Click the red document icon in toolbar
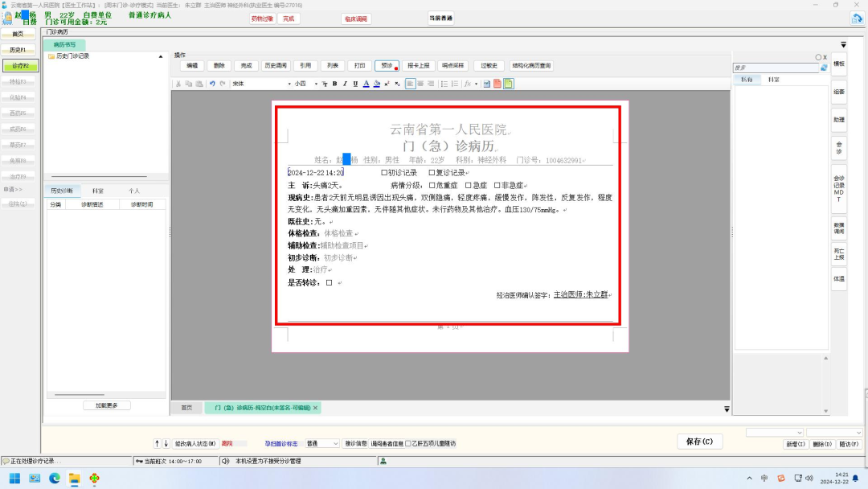 coord(497,84)
